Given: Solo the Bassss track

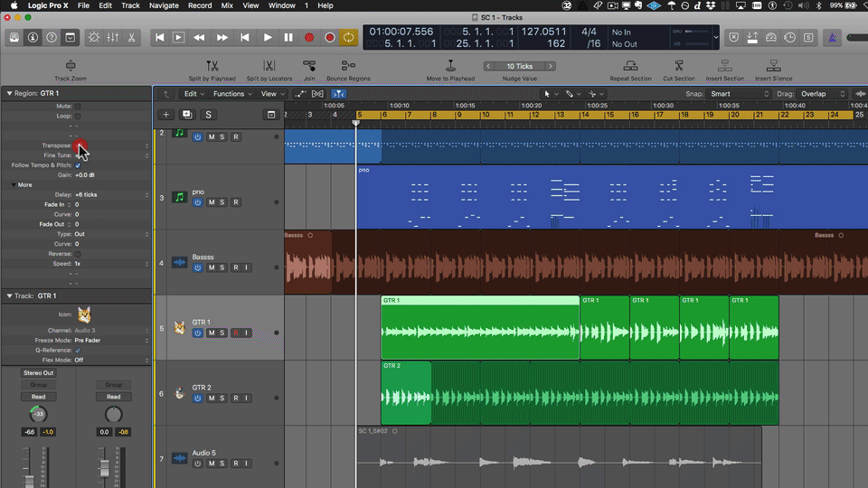Looking at the screenshot, I should (x=222, y=267).
